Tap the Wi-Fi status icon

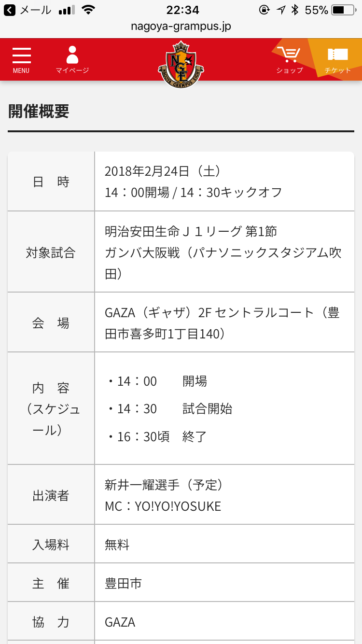(88, 10)
